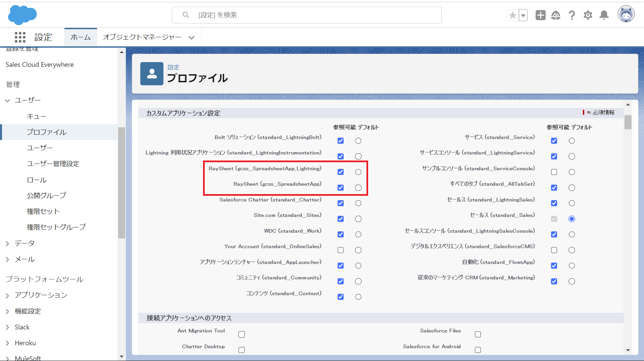
Task: Focus the setup search field
Action: point(306,15)
